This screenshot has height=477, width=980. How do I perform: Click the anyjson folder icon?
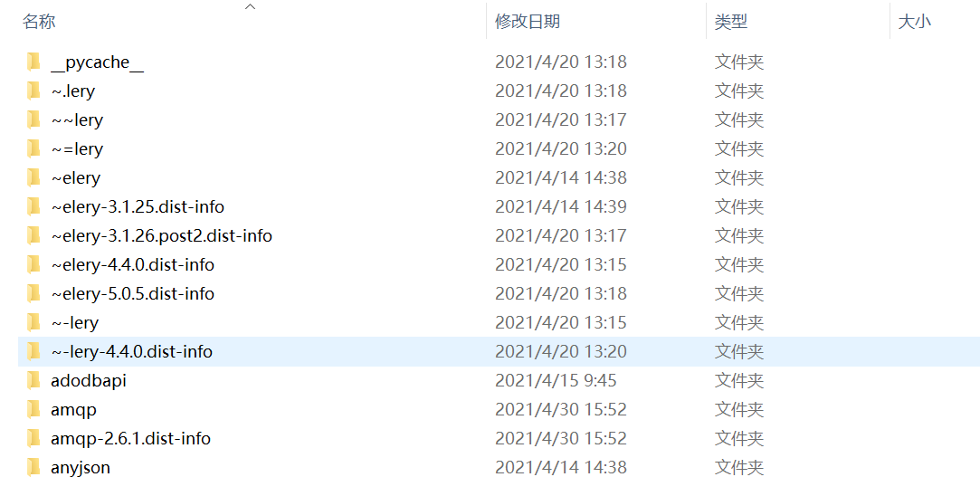click(x=33, y=467)
